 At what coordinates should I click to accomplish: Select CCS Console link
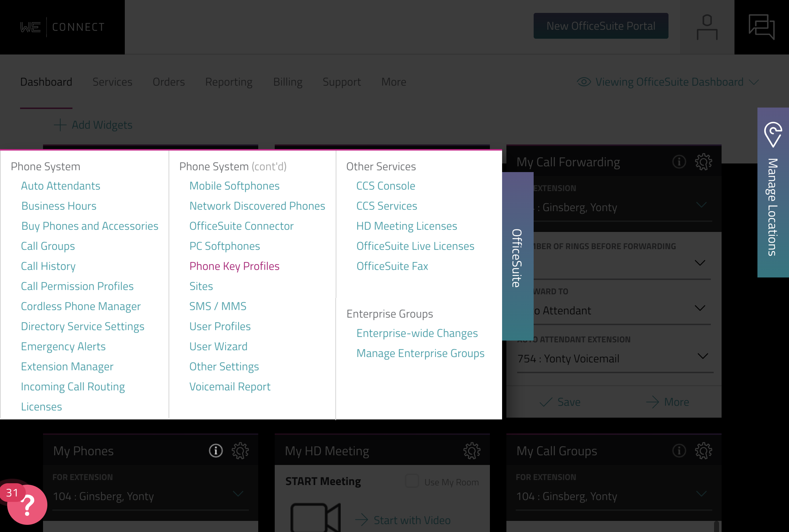[x=386, y=186]
